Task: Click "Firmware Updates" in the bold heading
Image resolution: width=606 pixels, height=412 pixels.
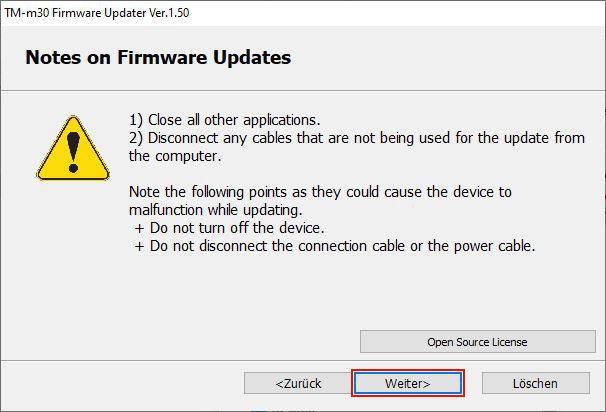Action: point(210,58)
